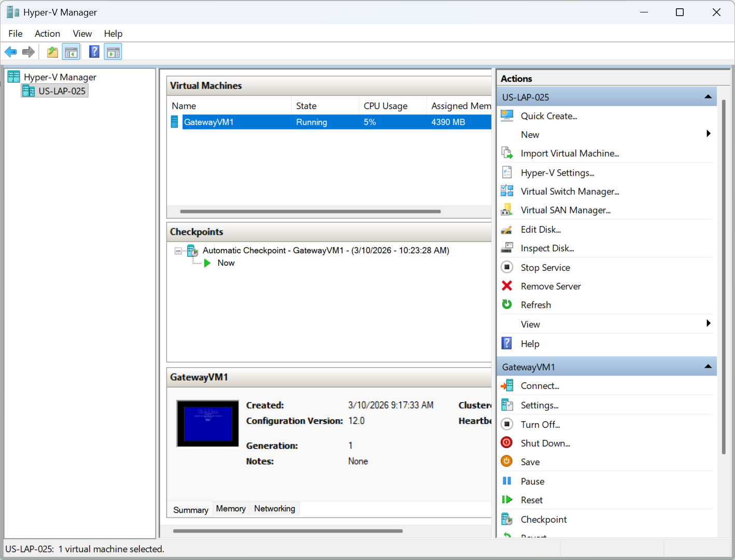Switch to the Memory tab
The height and width of the screenshot is (560, 735).
(231, 509)
